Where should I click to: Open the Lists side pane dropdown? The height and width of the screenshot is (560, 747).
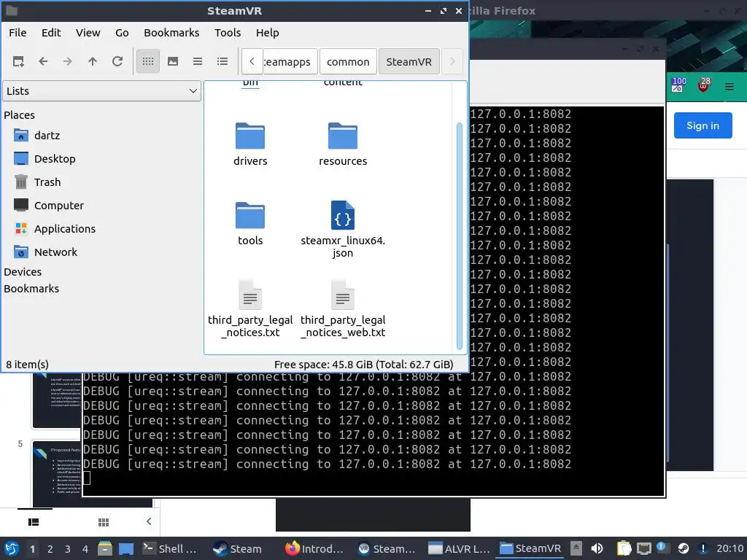(x=102, y=91)
